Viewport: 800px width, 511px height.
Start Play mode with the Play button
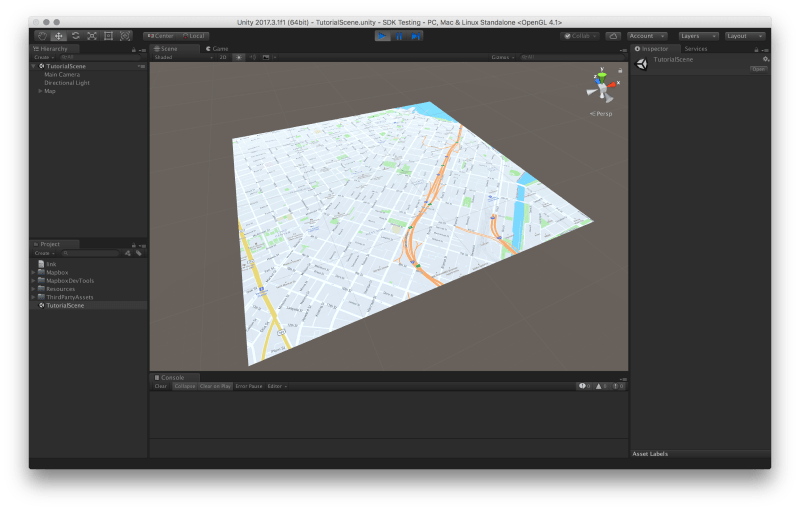tap(382, 36)
